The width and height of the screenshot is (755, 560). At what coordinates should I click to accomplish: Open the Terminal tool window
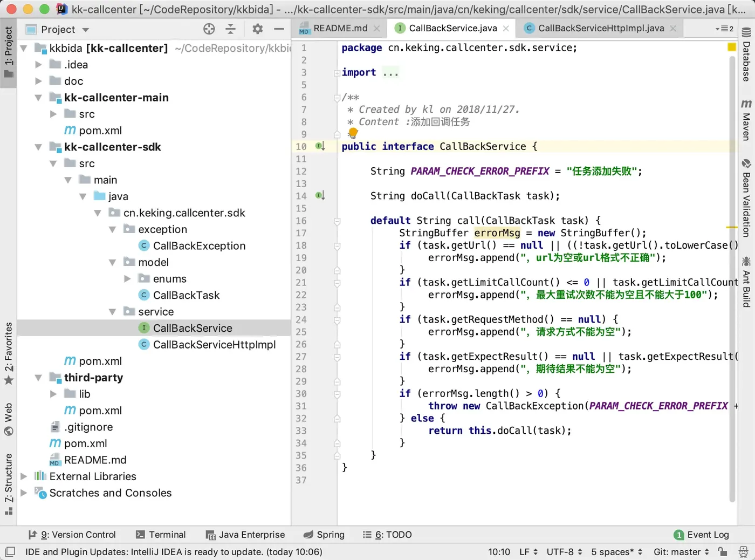[161, 535]
